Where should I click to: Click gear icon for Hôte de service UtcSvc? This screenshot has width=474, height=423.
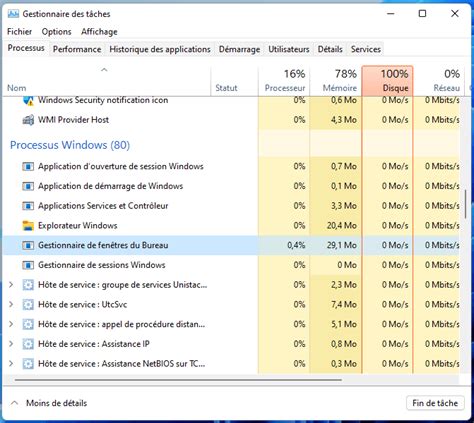[28, 305]
